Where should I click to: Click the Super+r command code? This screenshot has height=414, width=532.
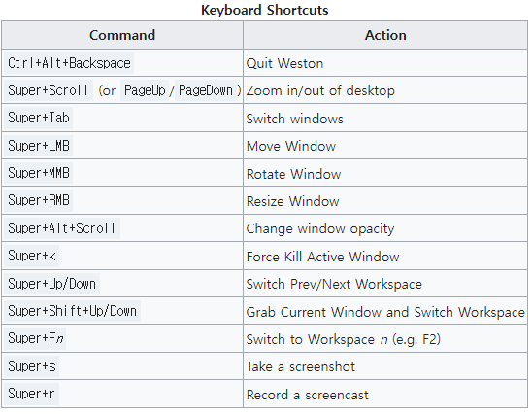pyautogui.click(x=32, y=394)
